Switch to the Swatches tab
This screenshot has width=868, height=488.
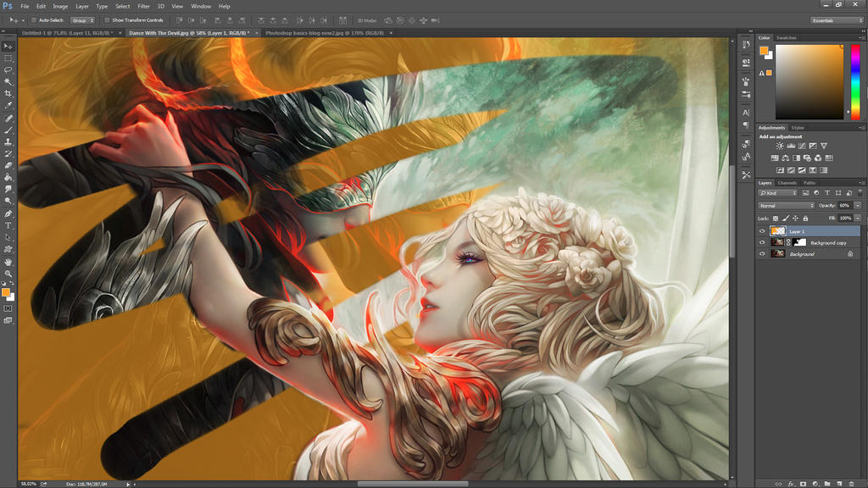pyautogui.click(x=786, y=37)
